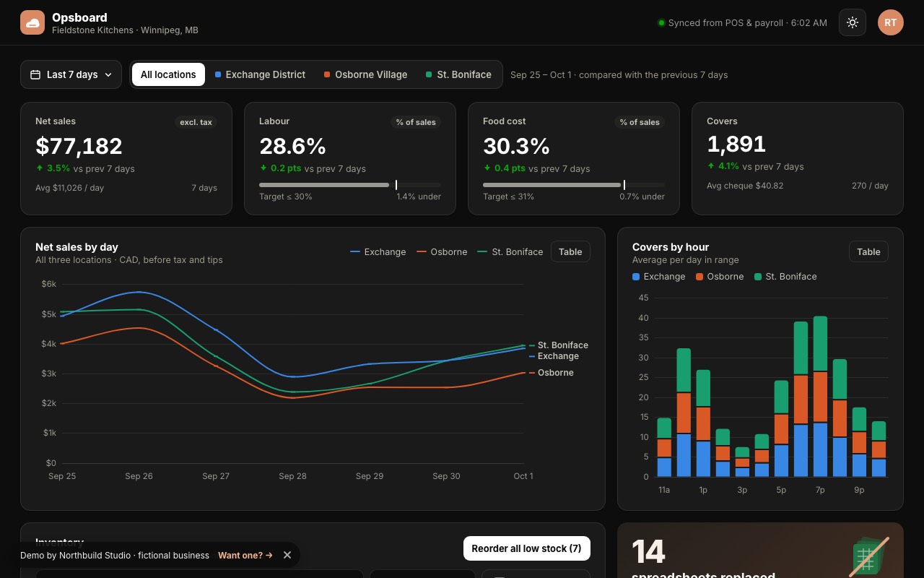Viewport: 924px width, 578px height.
Task: Click the Food cost target progress bar
Action: click(574, 185)
